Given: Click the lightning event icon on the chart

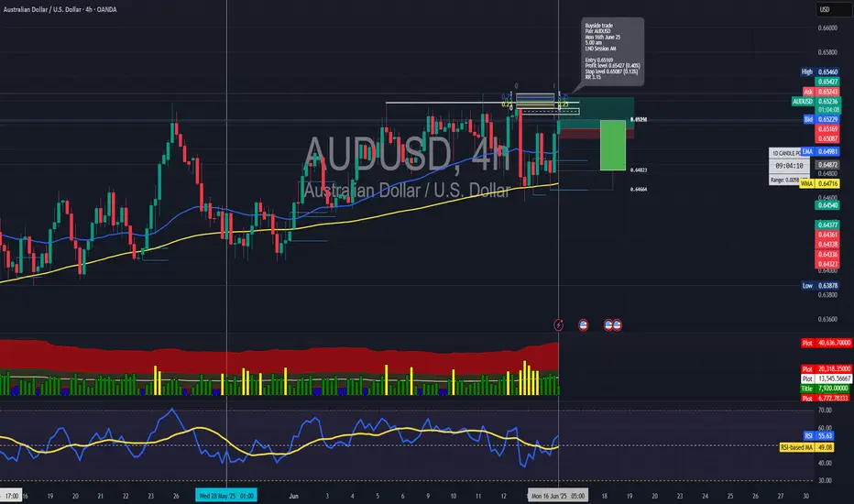Looking at the screenshot, I should [558, 325].
